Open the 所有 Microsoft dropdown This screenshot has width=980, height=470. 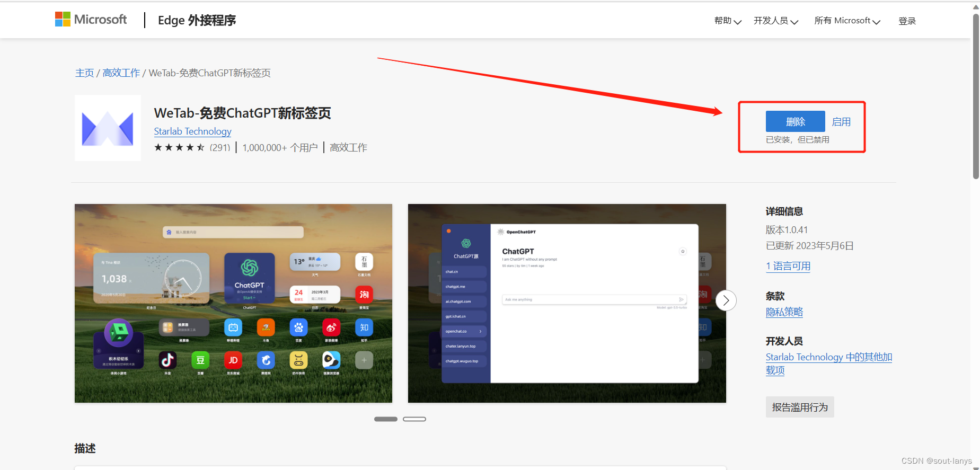coord(847,21)
